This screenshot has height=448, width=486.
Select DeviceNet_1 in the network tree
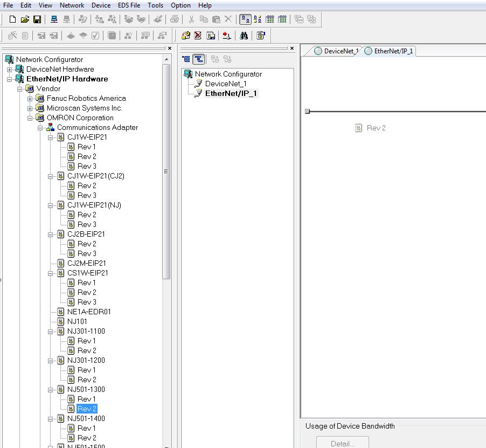pyautogui.click(x=226, y=84)
